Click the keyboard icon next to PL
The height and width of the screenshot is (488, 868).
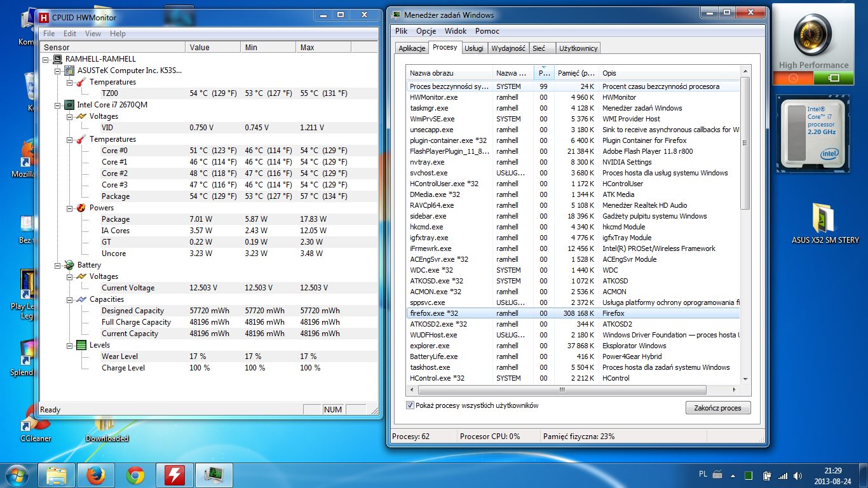coord(717,474)
